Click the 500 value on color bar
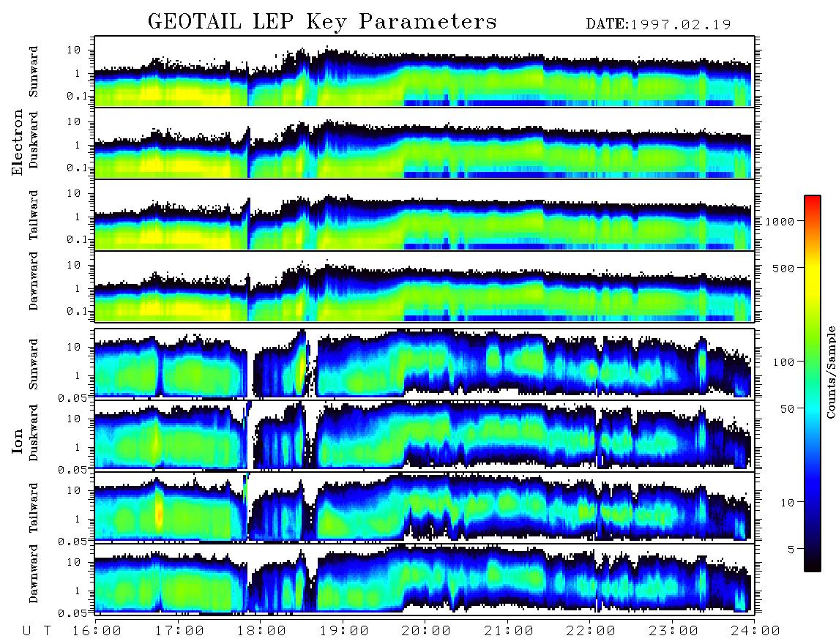 click(784, 268)
